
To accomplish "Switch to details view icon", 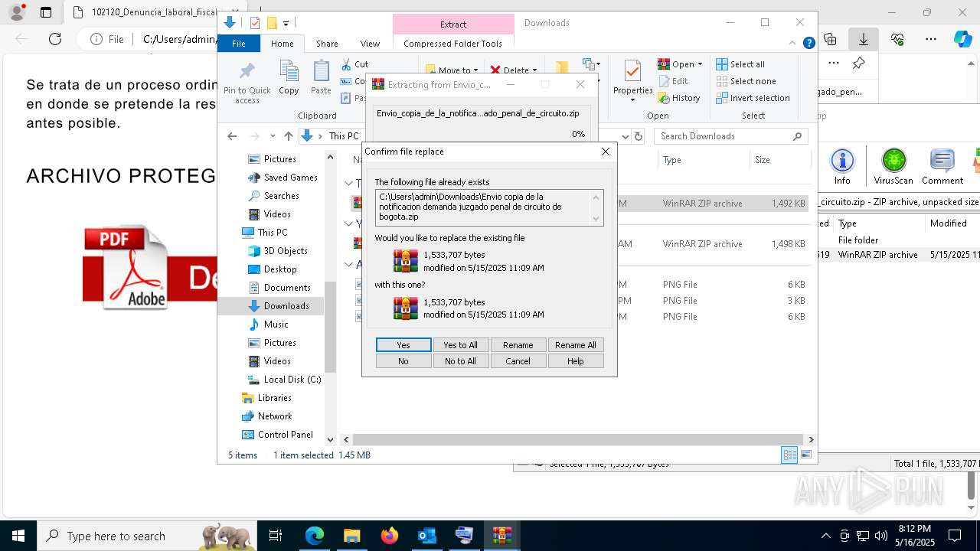I will [789, 455].
